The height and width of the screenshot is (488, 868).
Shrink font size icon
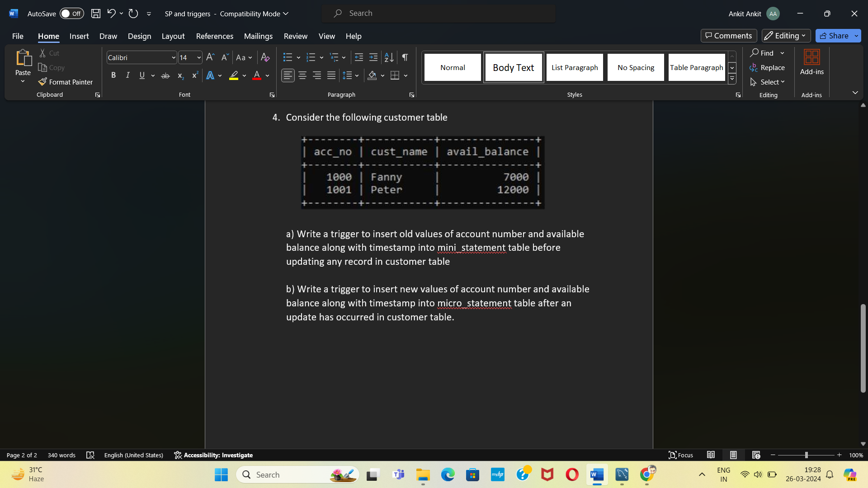225,57
